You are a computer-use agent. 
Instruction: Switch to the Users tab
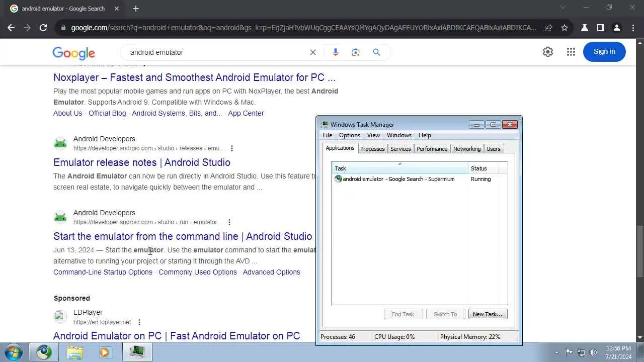click(494, 149)
